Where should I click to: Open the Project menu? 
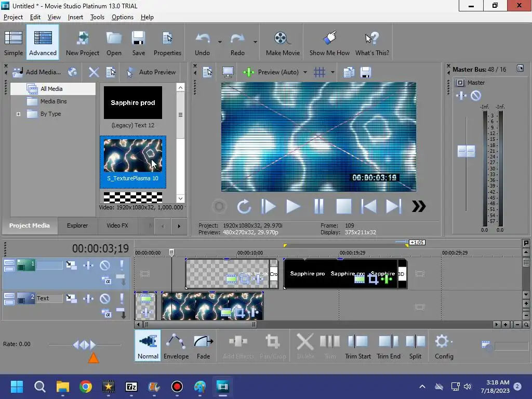tap(13, 17)
